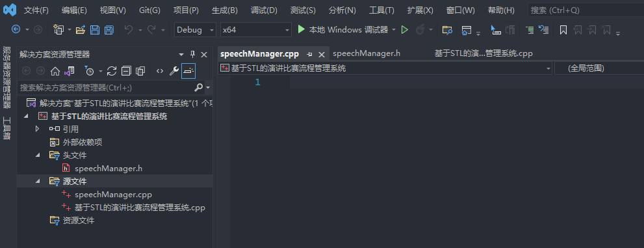The width and height of the screenshot is (644, 248).
Task: Close the speechManager.cpp tab
Action: (322, 54)
